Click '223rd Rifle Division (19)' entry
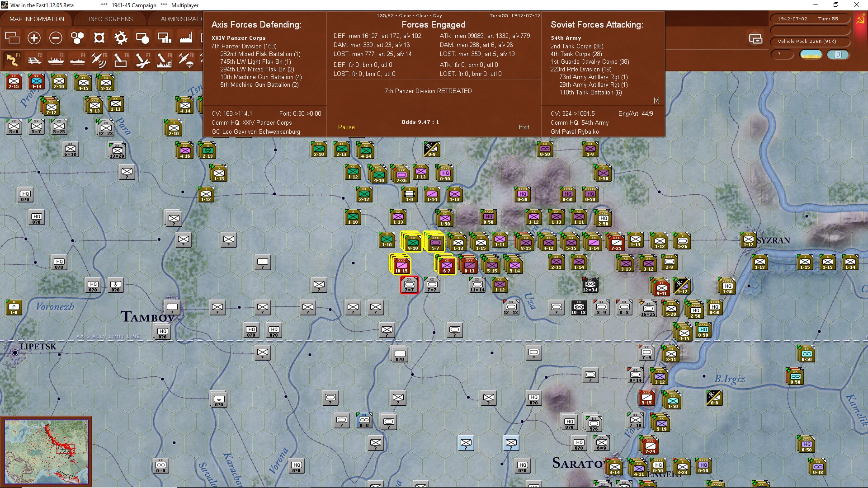 [x=580, y=69]
